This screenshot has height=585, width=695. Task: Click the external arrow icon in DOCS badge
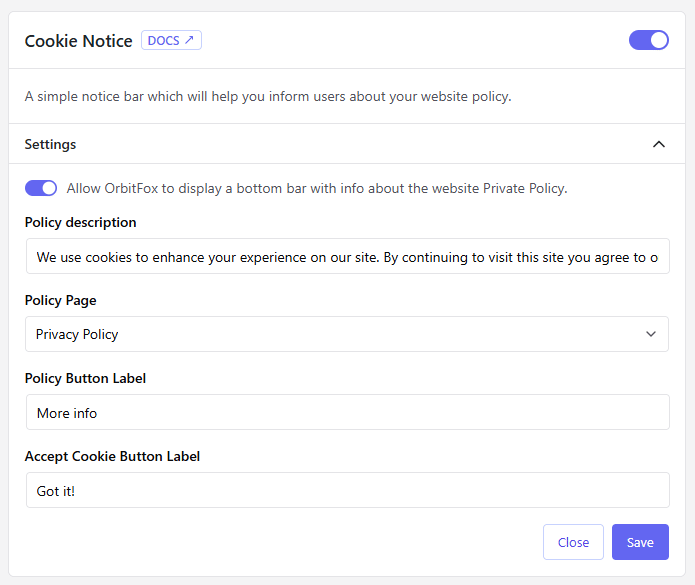(x=189, y=41)
